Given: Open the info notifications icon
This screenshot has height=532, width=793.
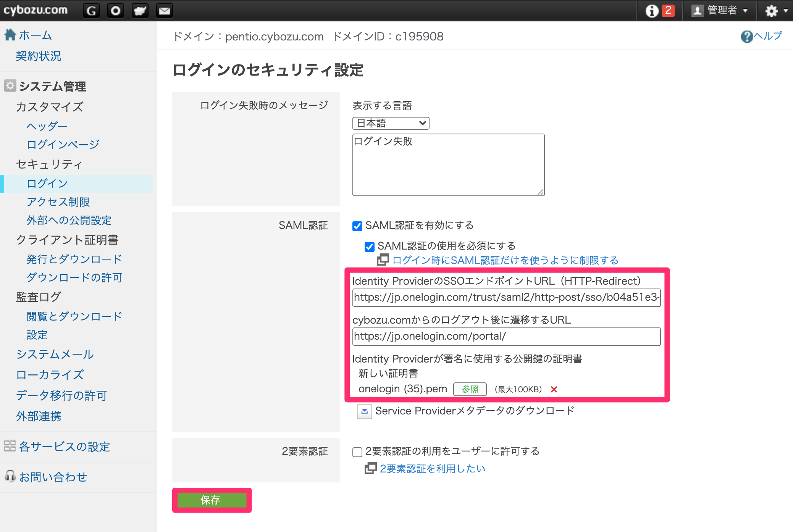Looking at the screenshot, I should 652,10.
